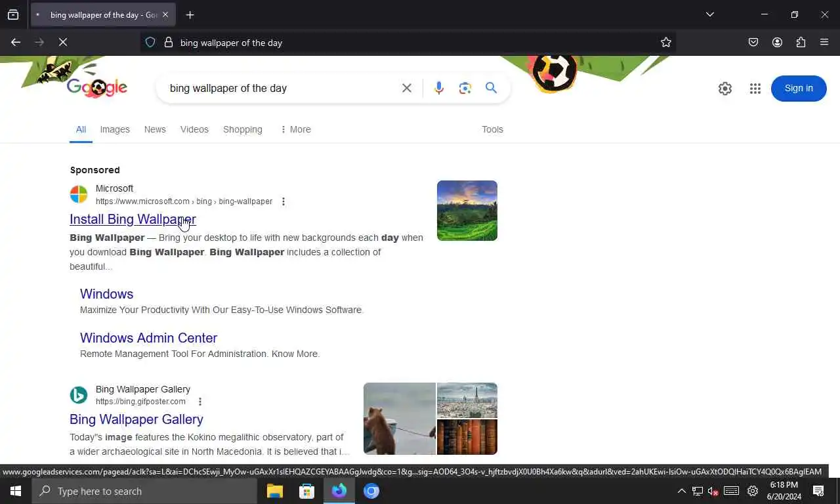Switch to Images results
Viewport: 840px width, 504px height.
115,129
